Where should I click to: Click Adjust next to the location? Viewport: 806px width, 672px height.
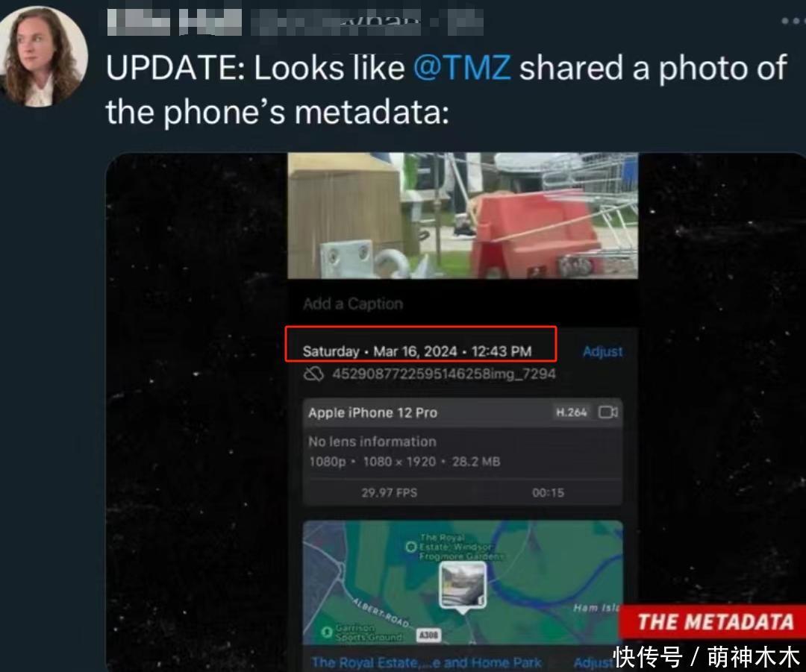tap(592, 663)
